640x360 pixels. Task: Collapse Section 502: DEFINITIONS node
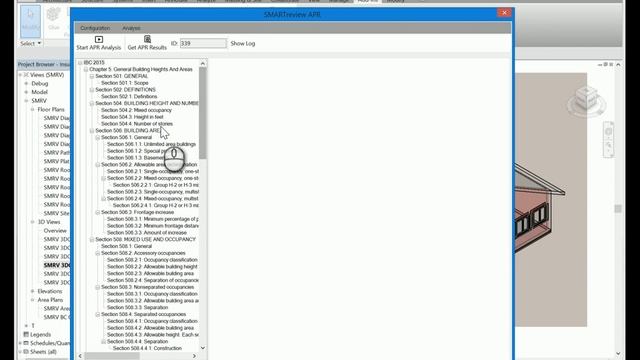tap(92, 90)
